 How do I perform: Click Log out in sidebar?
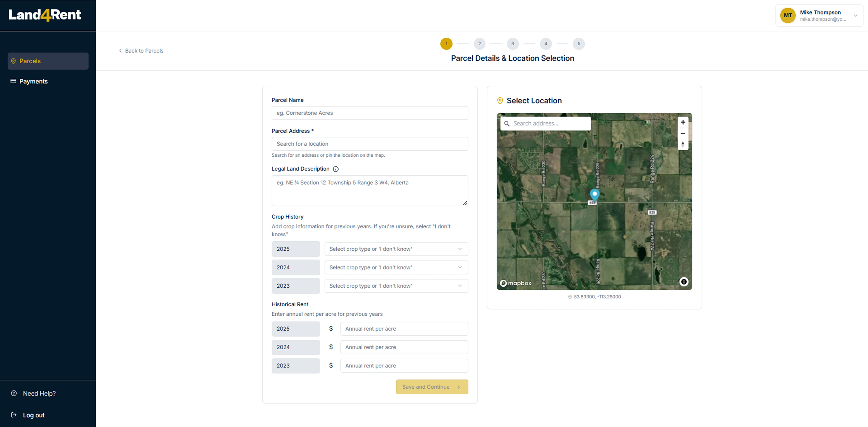(33, 415)
